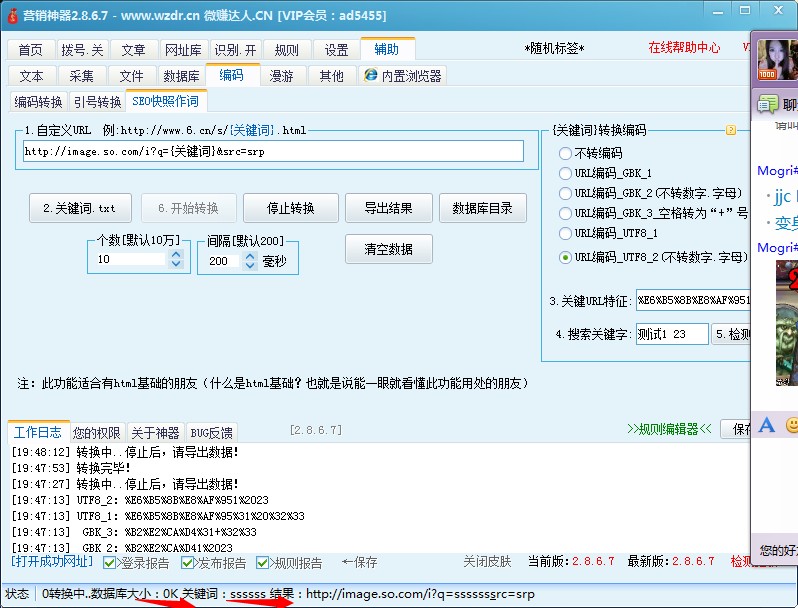798x608 pixels.
Task: Click the font letter A icon in chat
Action: (x=766, y=424)
